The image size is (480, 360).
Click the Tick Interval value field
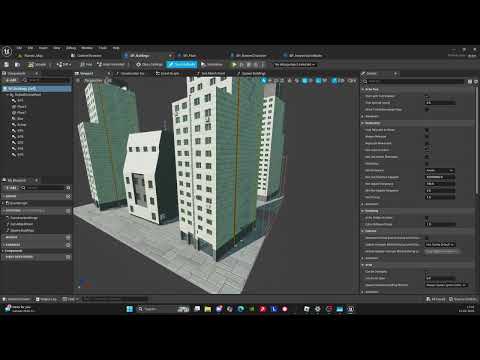(x=440, y=103)
